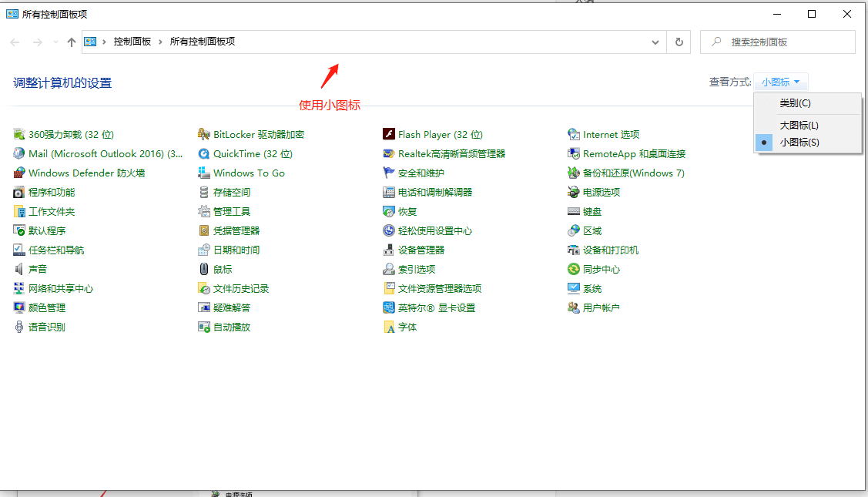Open the 鼠标 mouse icon
Screen dimensions: 868x497
coord(203,269)
